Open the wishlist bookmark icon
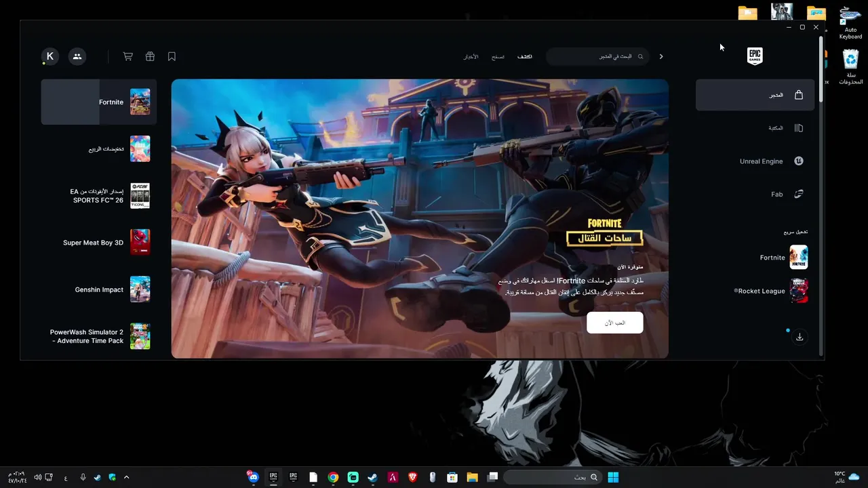The width and height of the screenshot is (868, 488). click(172, 56)
